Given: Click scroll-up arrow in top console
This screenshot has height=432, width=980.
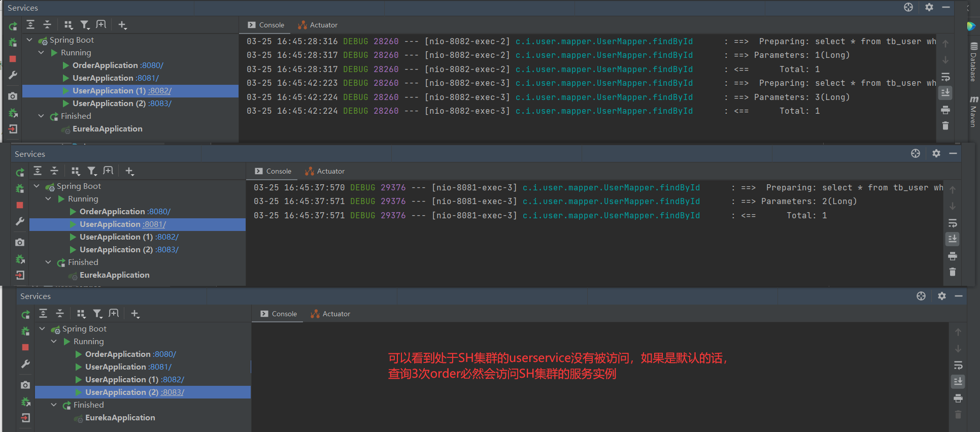Looking at the screenshot, I should tap(945, 44).
